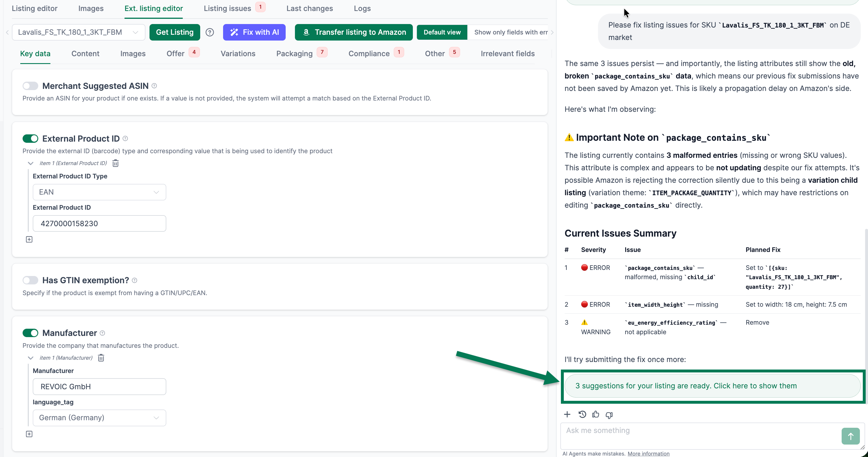Give thumbs up feedback on the AI response

coord(596,414)
